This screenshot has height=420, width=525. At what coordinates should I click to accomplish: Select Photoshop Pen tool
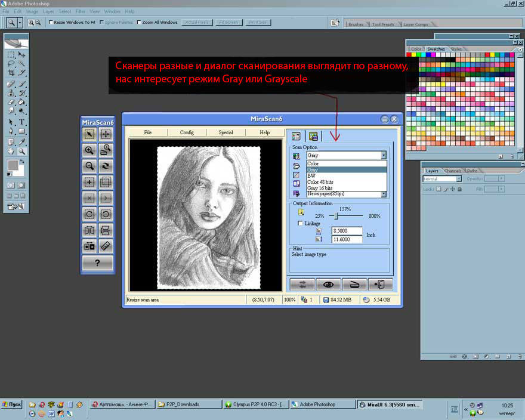11,131
